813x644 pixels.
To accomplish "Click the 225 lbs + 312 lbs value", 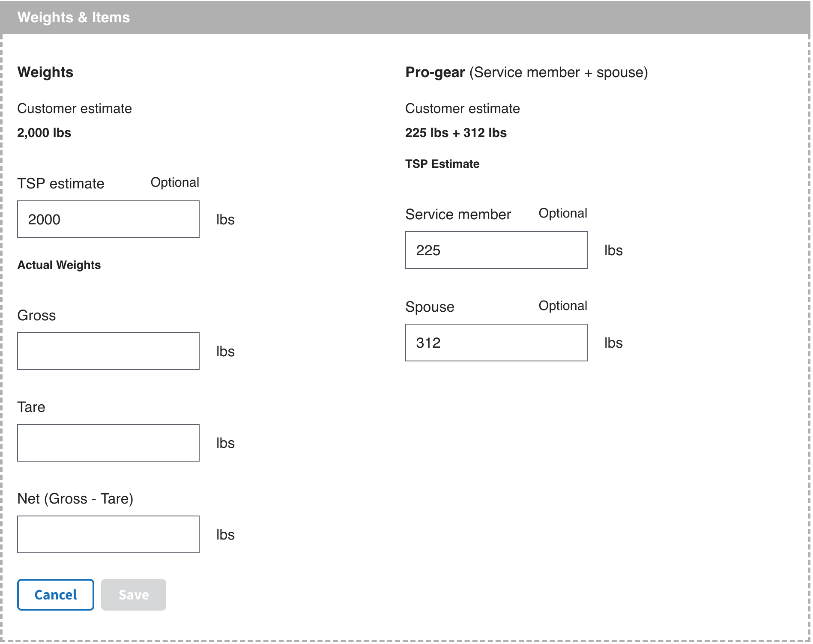I will point(456,133).
